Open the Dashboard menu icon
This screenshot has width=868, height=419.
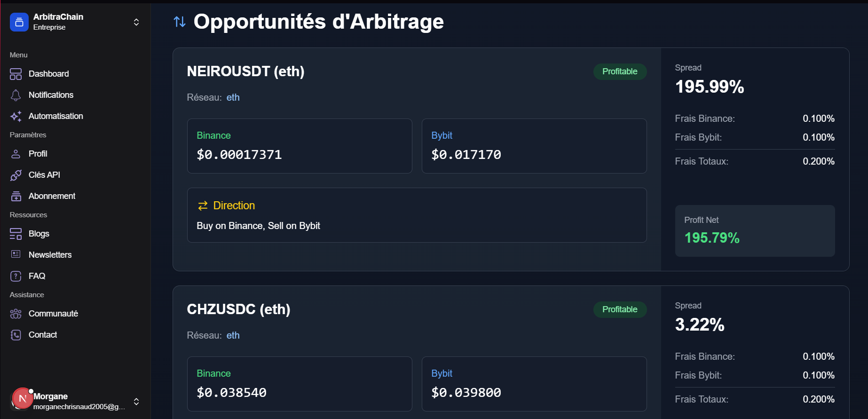pyautogui.click(x=16, y=73)
